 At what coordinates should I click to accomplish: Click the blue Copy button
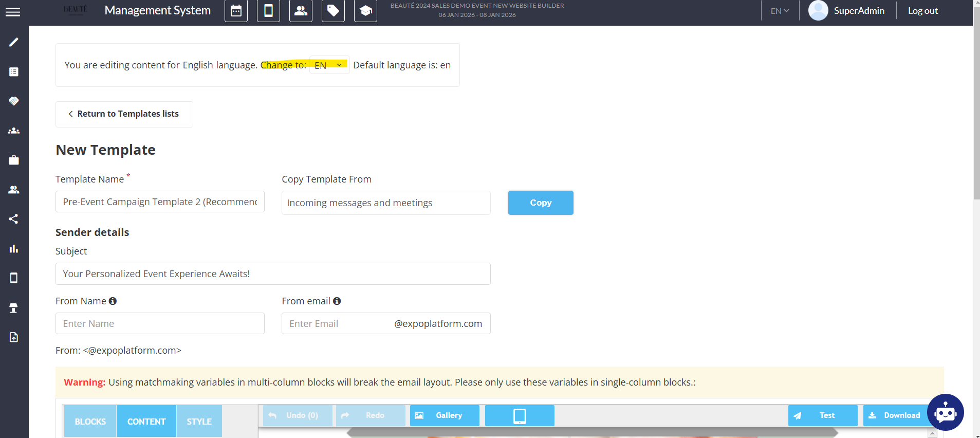point(541,203)
